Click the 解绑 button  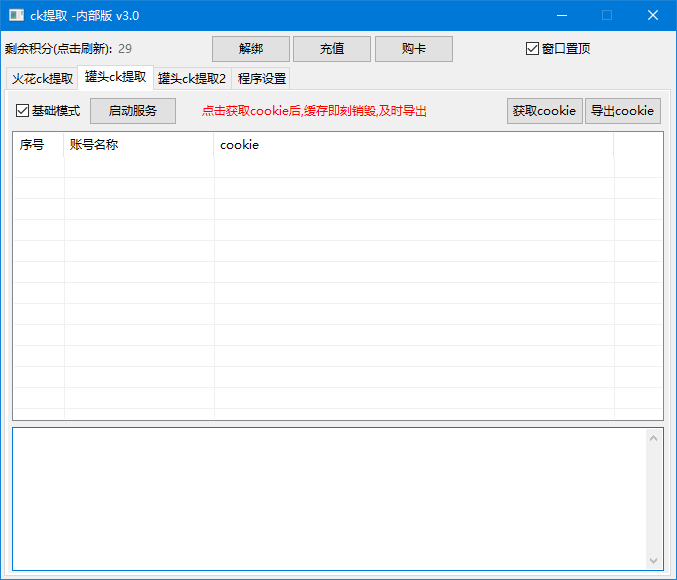[x=250, y=49]
